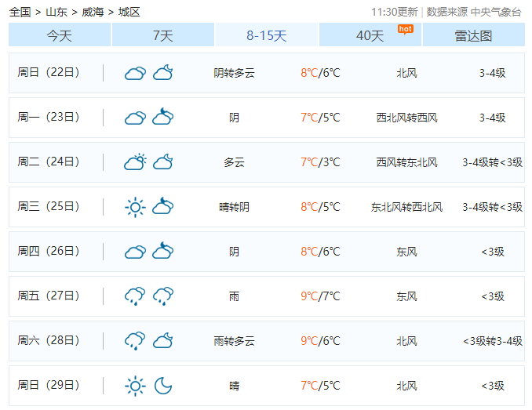The image size is (532, 410).
Task: Click temperature 9℃/7℃
Action: click(x=320, y=296)
